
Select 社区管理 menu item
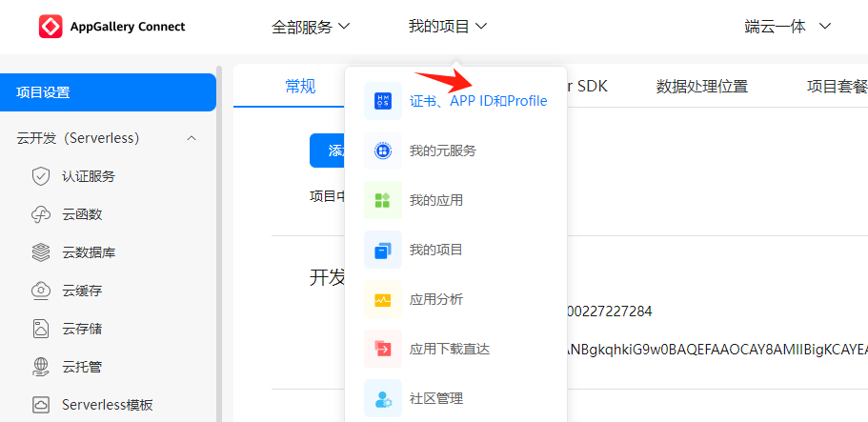436,398
